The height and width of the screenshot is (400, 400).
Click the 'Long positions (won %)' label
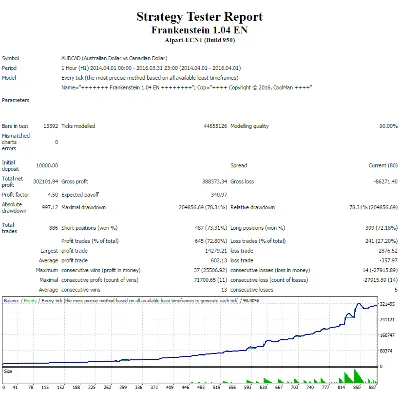coord(258,228)
